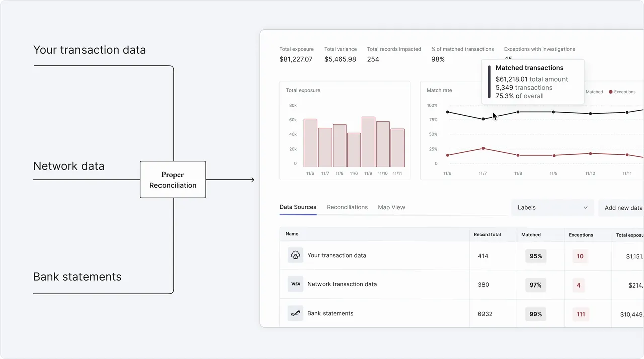Click the 254 total records impacted value
The width and height of the screenshot is (644, 359).
tap(373, 59)
